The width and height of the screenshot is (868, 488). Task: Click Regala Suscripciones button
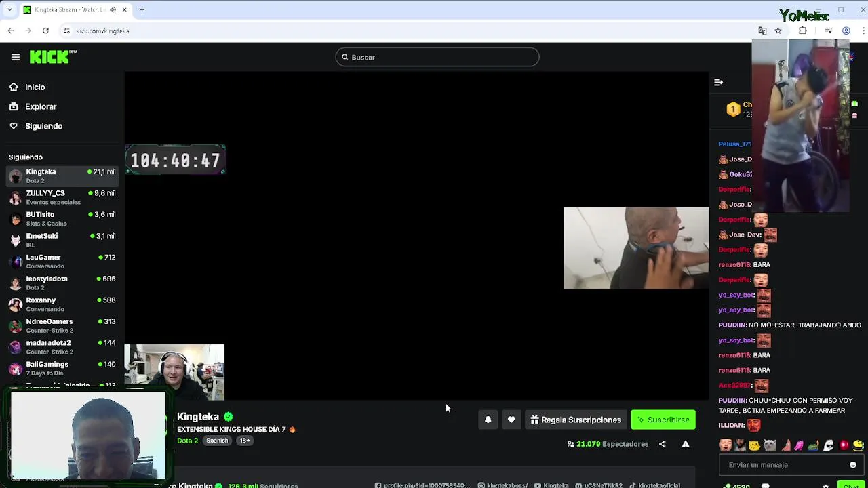(576, 420)
